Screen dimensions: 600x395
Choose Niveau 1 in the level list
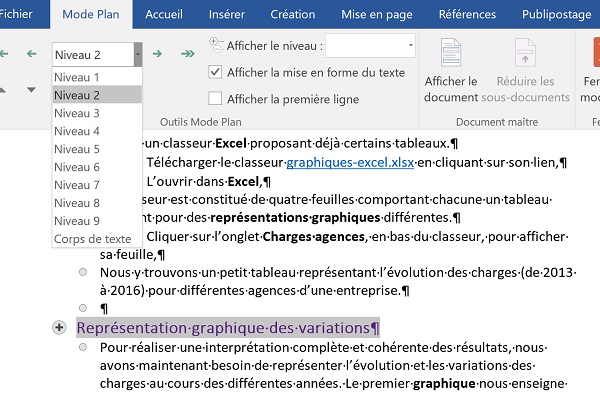[97, 77]
